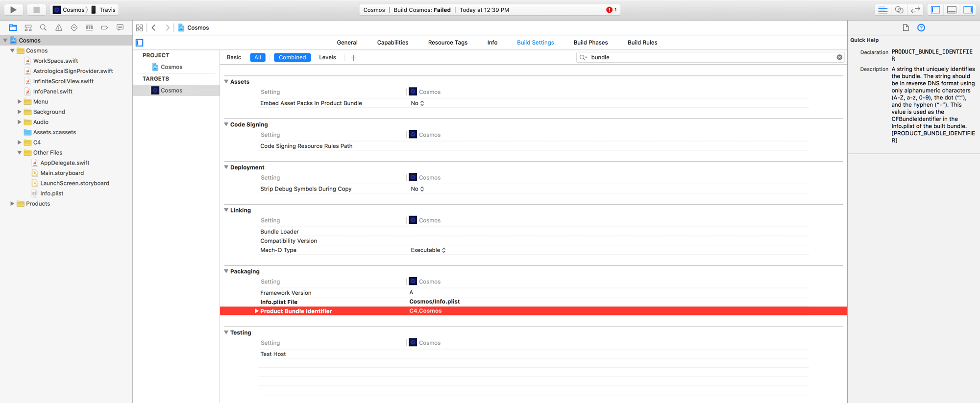
Task: Show the Version editor
Action: (915, 10)
